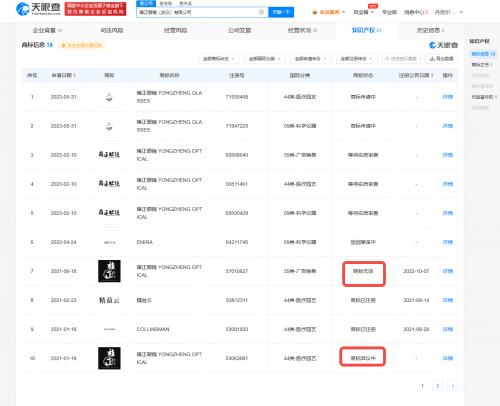Click the 导出数据 export button
This screenshot has height=406, width=500.
442,59
